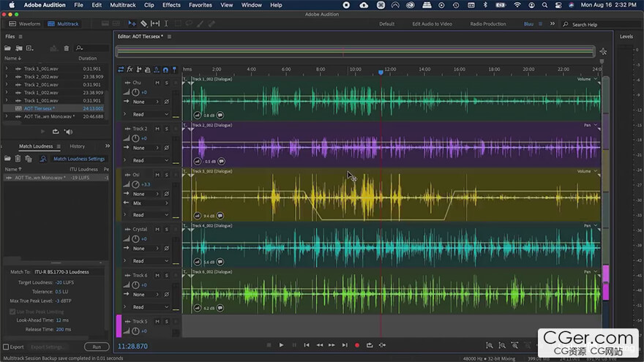The height and width of the screenshot is (362, 644).
Task: Open the Favorites menu
Action: click(201, 5)
